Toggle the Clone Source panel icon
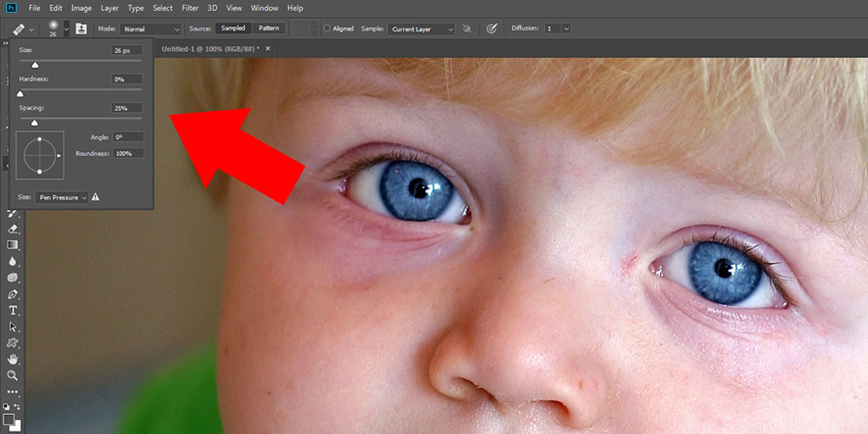Viewport: 868px width, 434px height. [82, 29]
